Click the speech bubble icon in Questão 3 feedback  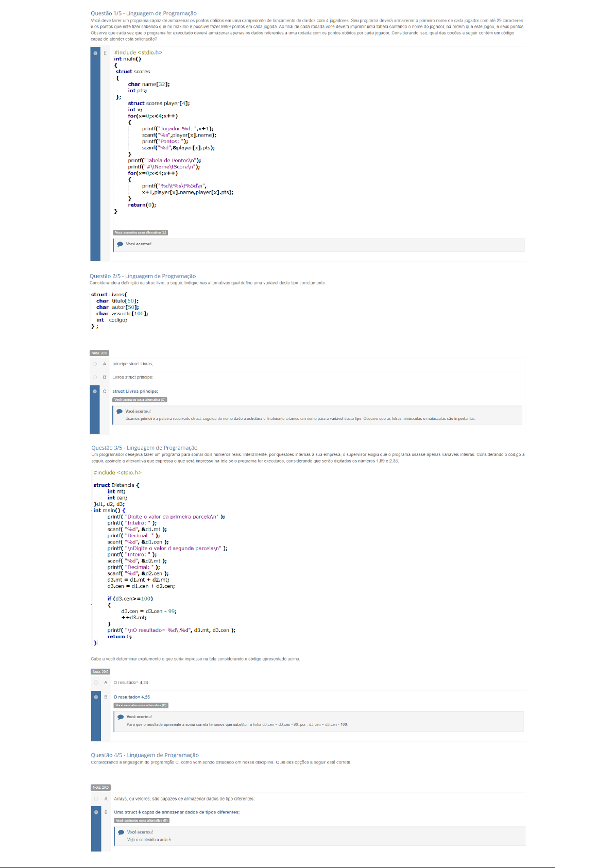click(121, 717)
